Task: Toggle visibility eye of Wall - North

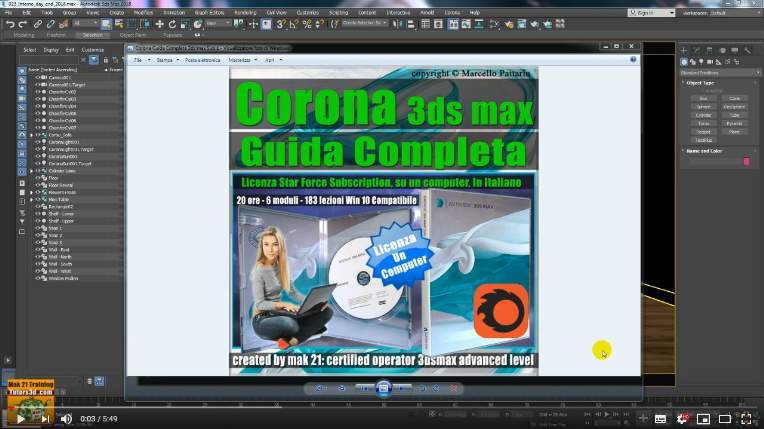Action: click(38, 256)
